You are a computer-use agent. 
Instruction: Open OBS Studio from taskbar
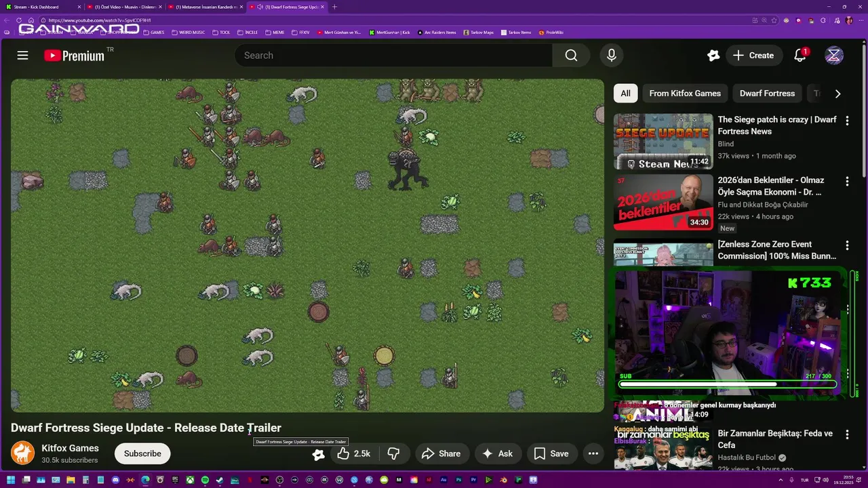[279, 480]
